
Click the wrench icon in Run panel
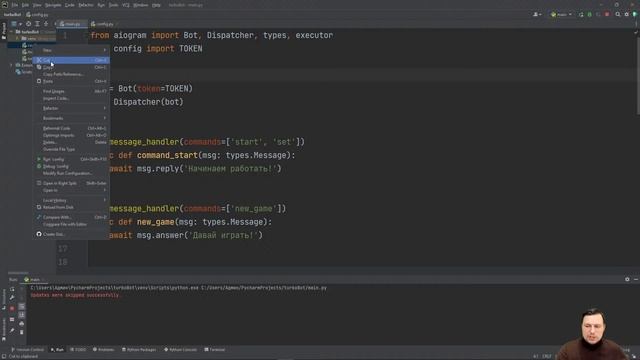click(12, 298)
